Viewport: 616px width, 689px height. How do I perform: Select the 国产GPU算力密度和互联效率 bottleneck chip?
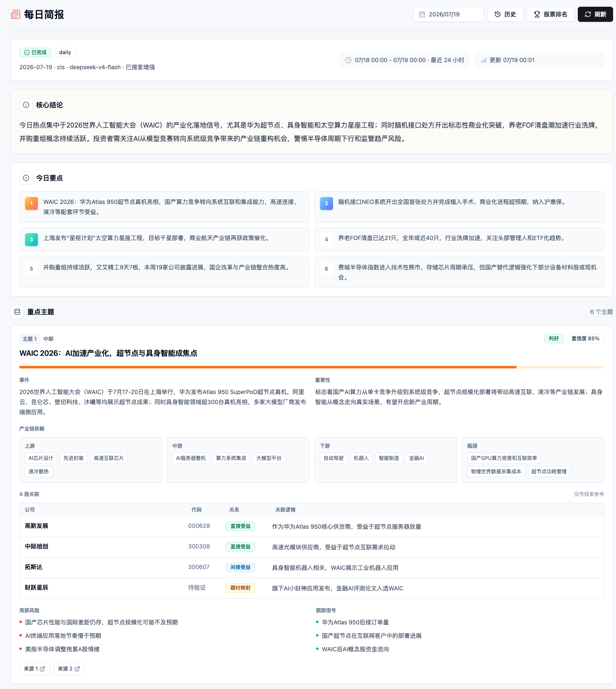(x=504, y=458)
